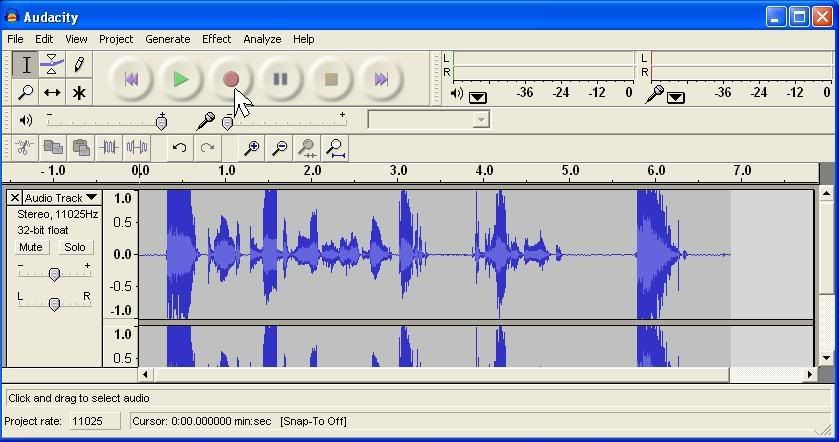Open the Analyze menu
This screenshot has width=839, height=442.
point(262,39)
